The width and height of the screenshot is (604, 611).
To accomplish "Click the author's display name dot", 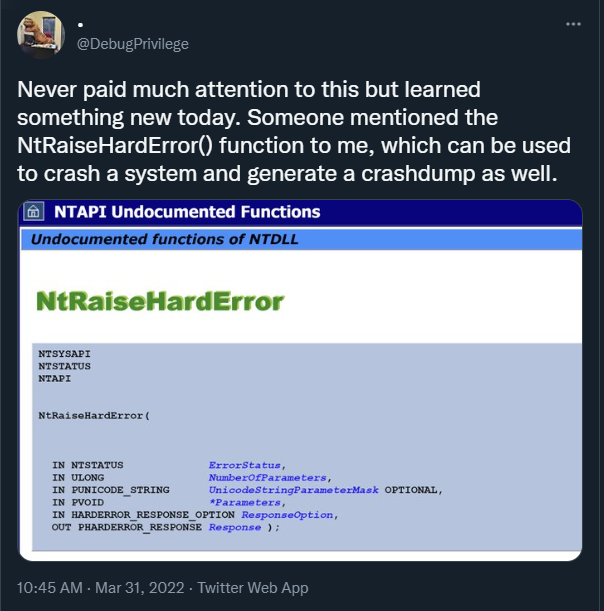I will [80, 24].
